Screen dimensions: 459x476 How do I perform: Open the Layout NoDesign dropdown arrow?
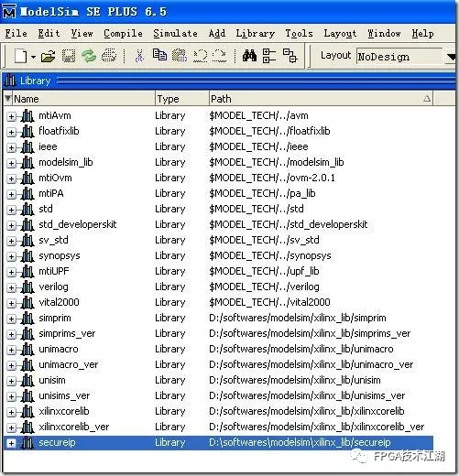pyautogui.click(x=451, y=57)
